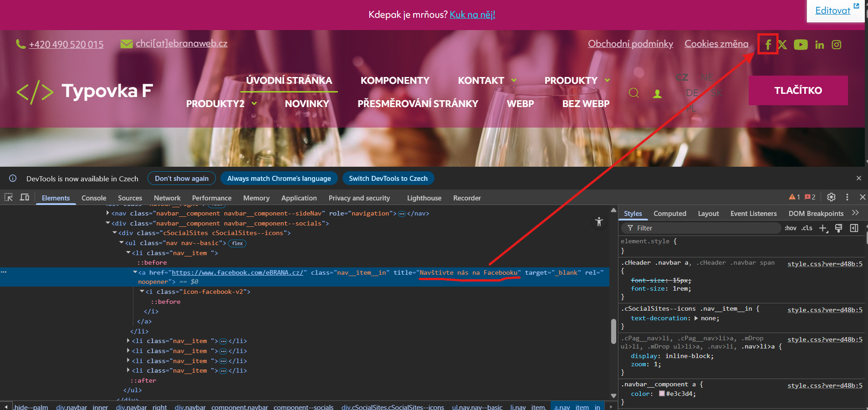Select the inspect element picker tool

pyautogui.click(x=9, y=197)
